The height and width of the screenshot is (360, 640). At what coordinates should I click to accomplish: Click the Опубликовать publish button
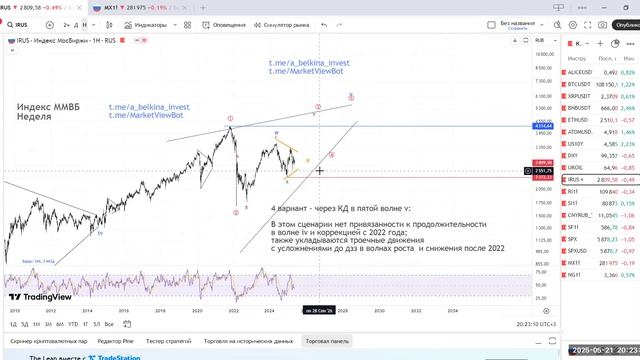click(626, 25)
